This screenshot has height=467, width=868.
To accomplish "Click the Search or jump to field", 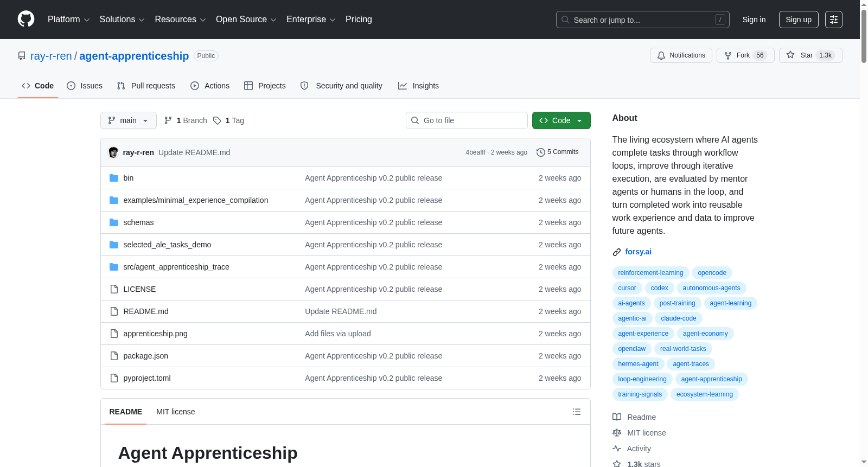I will (x=643, y=20).
